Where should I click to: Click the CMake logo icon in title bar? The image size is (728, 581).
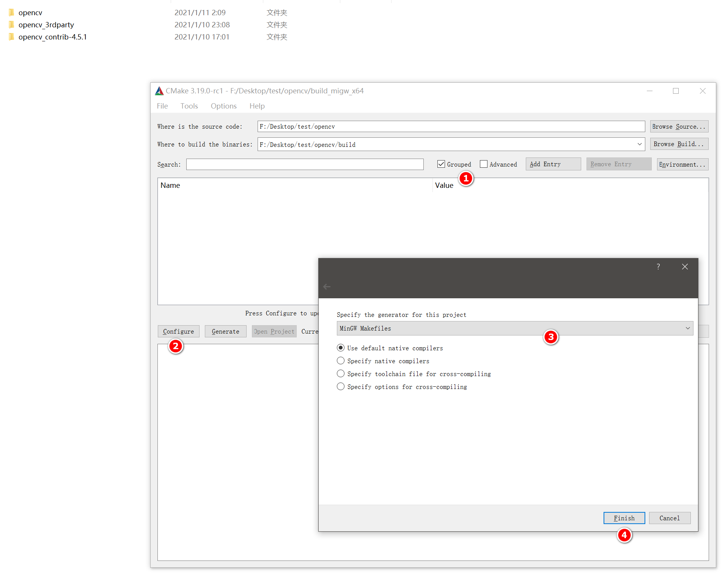(159, 91)
